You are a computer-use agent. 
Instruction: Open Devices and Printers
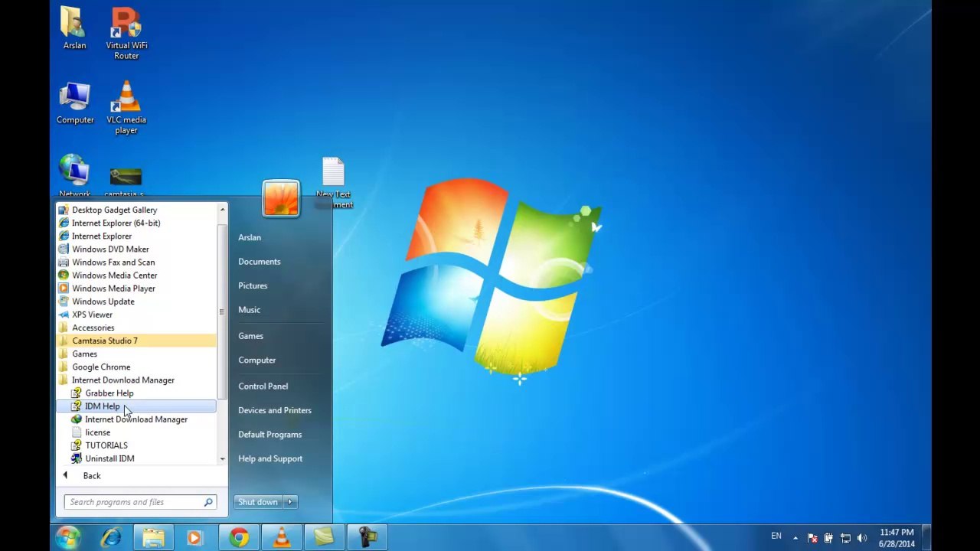[x=275, y=410]
